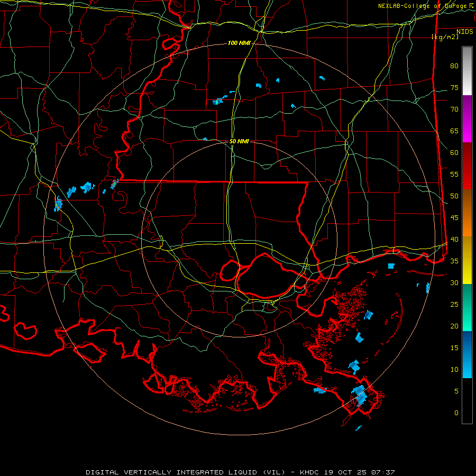Click the yellow segment of the color bar
The height and width of the screenshot is (476, 476).
coord(467,260)
